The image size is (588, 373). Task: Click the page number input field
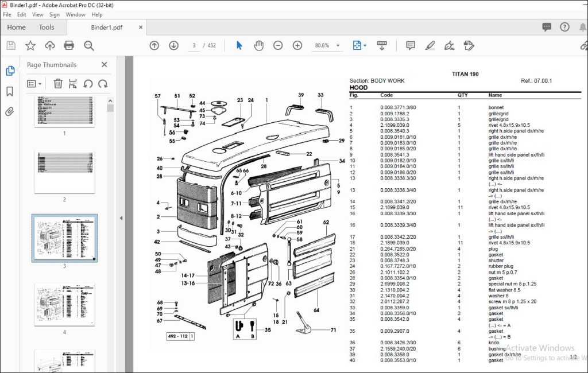pyautogui.click(x=194, y=45)
